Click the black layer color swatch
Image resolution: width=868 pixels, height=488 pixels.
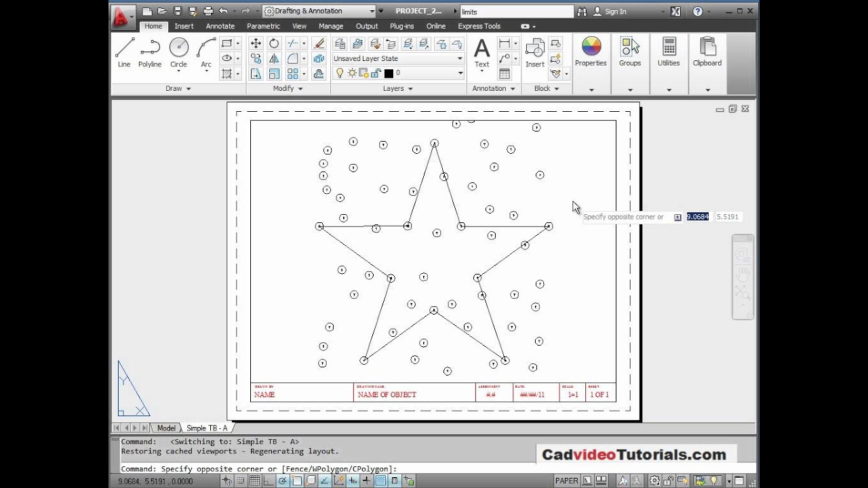point(389,73)
